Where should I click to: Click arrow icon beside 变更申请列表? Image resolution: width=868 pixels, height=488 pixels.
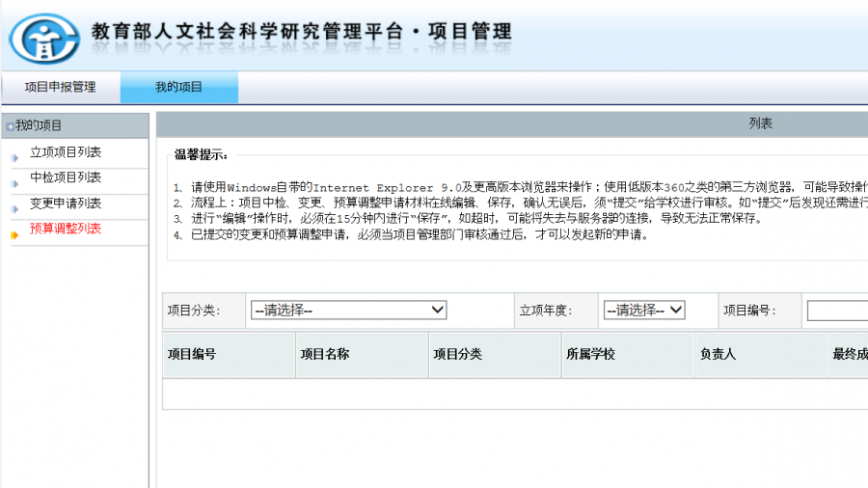click(14, 209)
